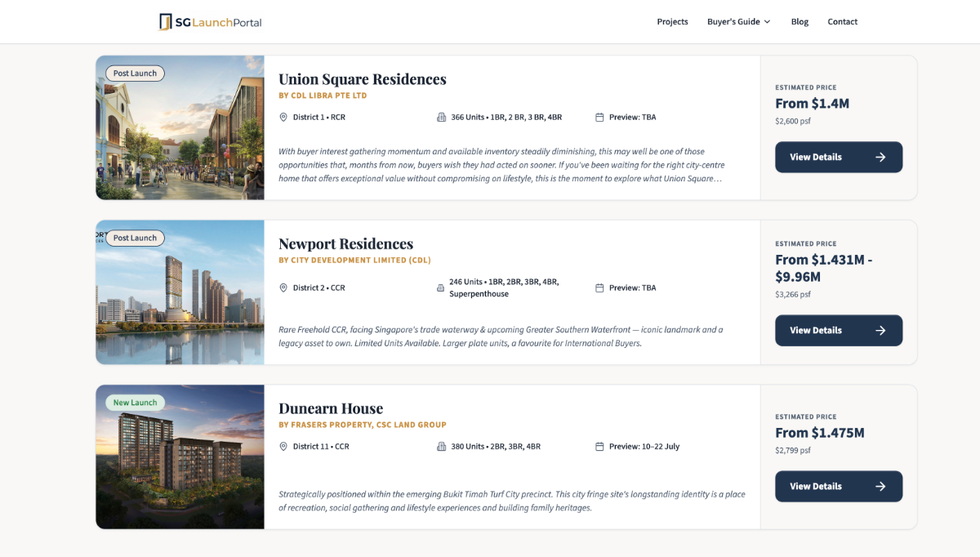Click View Details for Union Square Residences
Viewport: 980px width, 557px height.
[x=839, y=157]
